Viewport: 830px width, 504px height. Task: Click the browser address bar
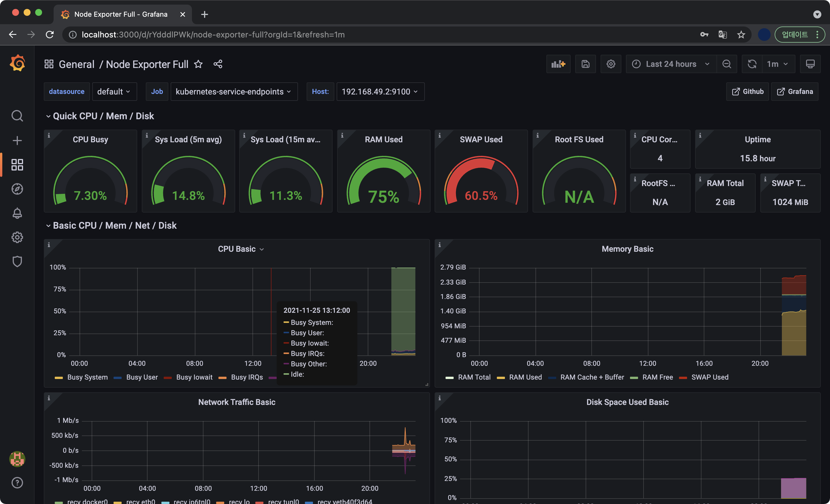point(236,34)
